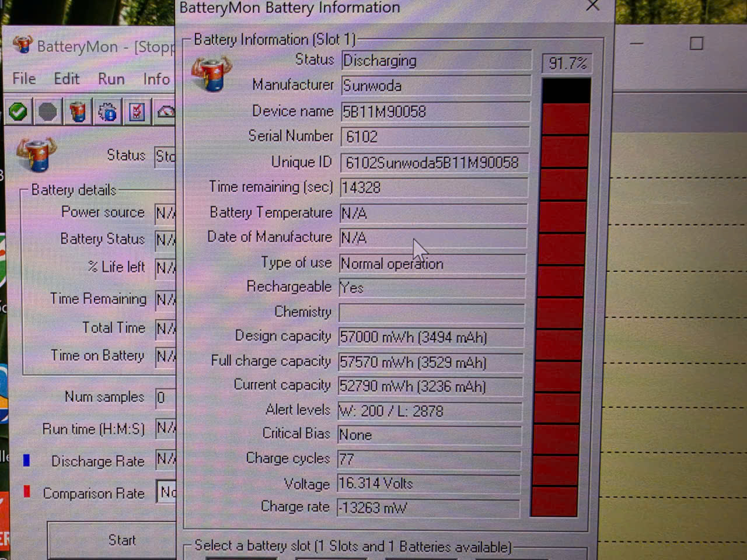Click the Time remaining value 14328
Screen dimensions: 747x560
click(434, 187)
